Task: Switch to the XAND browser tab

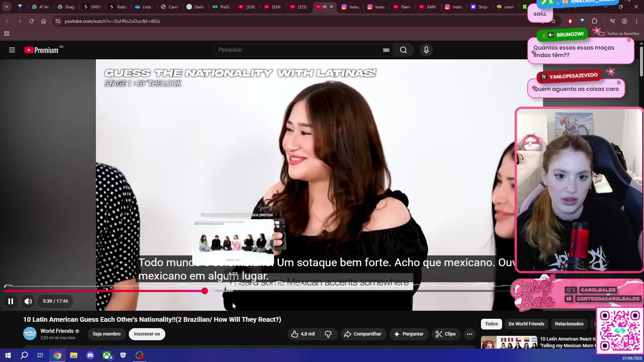Action: tap(428, 7)
